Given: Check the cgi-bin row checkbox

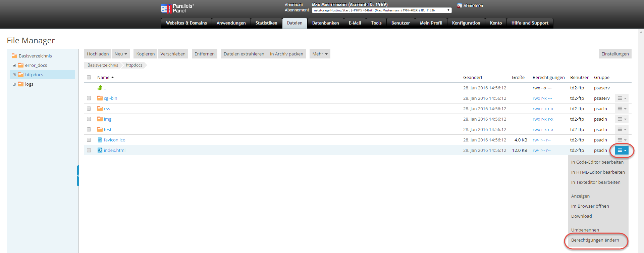Looking at the screenshot, I should tap(89, 98).
